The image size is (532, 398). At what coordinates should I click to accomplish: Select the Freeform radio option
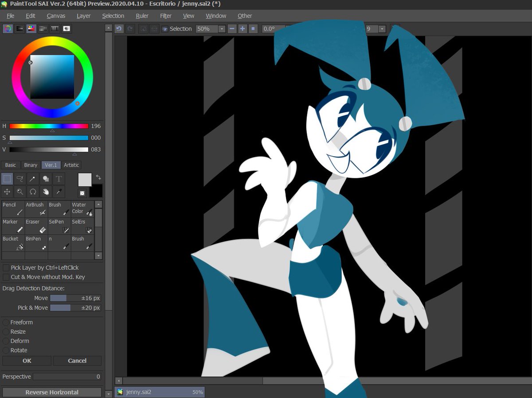6,322
